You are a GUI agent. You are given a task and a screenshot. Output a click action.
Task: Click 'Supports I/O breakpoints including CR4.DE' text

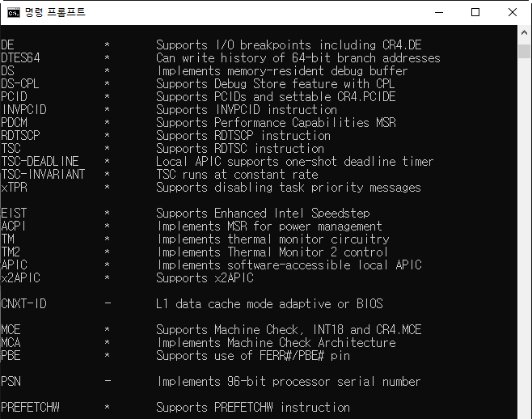pyautogui.click(x=289, y=44)
